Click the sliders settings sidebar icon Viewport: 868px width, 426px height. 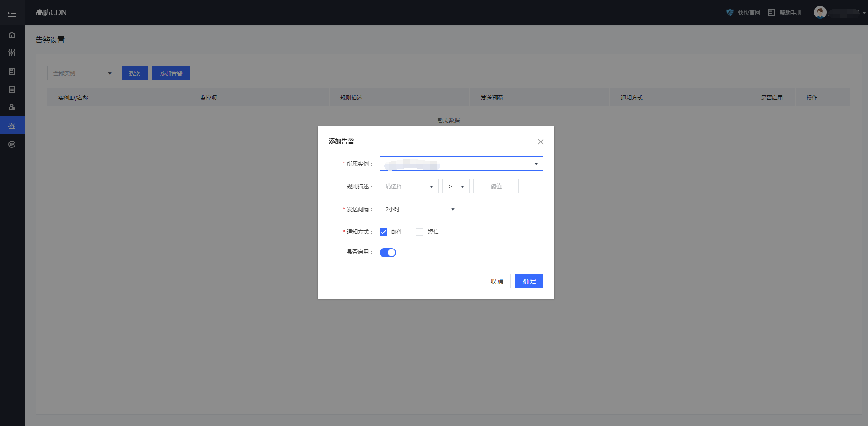(12, 52)
